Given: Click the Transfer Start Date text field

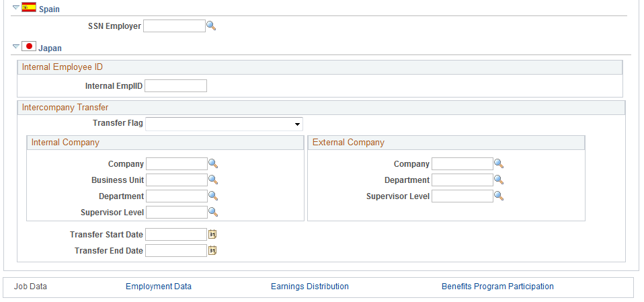Looking at the screenshot, I should (176, 234).
